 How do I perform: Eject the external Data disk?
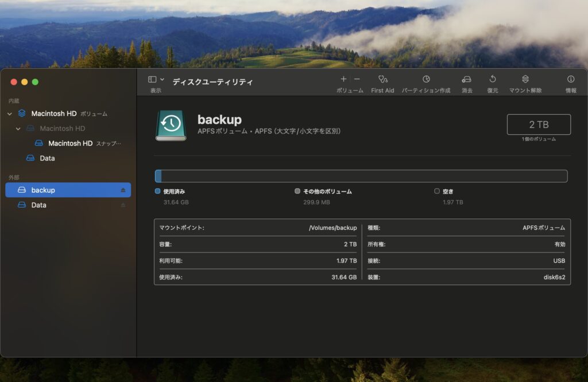tap(122, 205)
